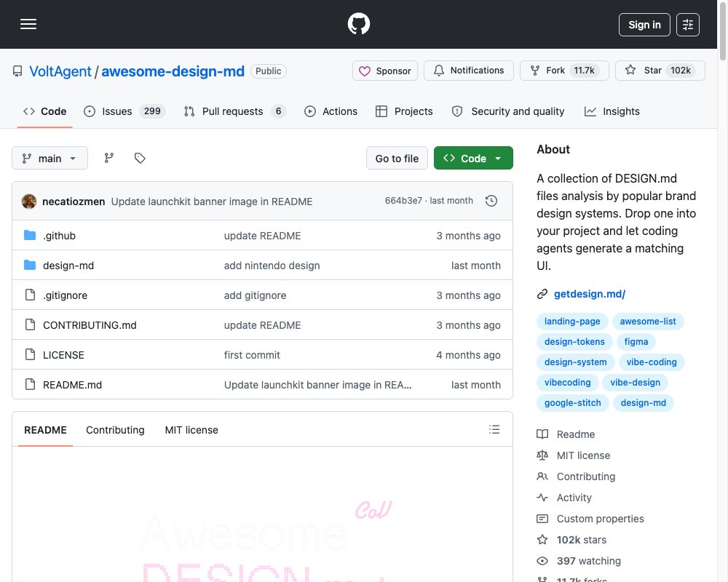Click the link icon beside getdesign.md
The height and width of the screenshot is (582, 728).
pyautogui.click(x=542, y=294)
